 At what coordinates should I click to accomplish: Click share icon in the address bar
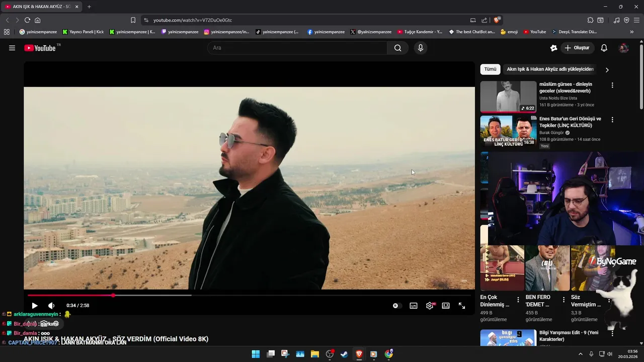484,20
